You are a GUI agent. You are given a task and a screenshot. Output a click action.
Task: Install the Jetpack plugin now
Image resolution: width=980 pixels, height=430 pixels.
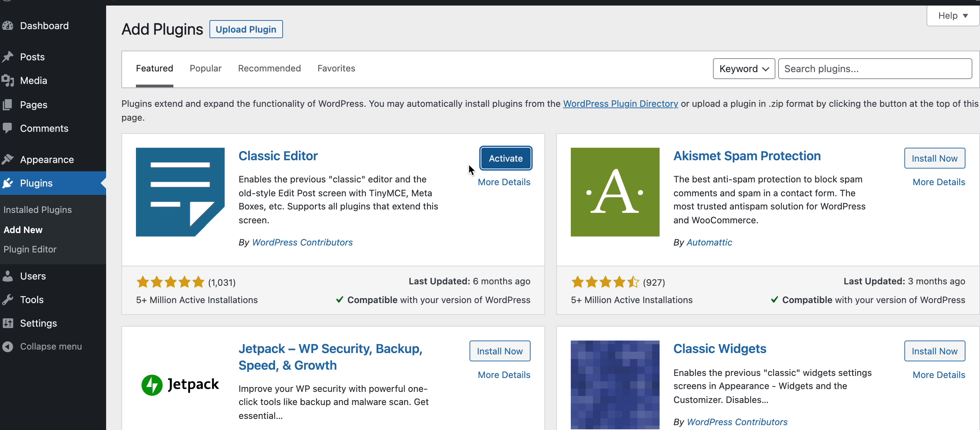pos(499,351)
